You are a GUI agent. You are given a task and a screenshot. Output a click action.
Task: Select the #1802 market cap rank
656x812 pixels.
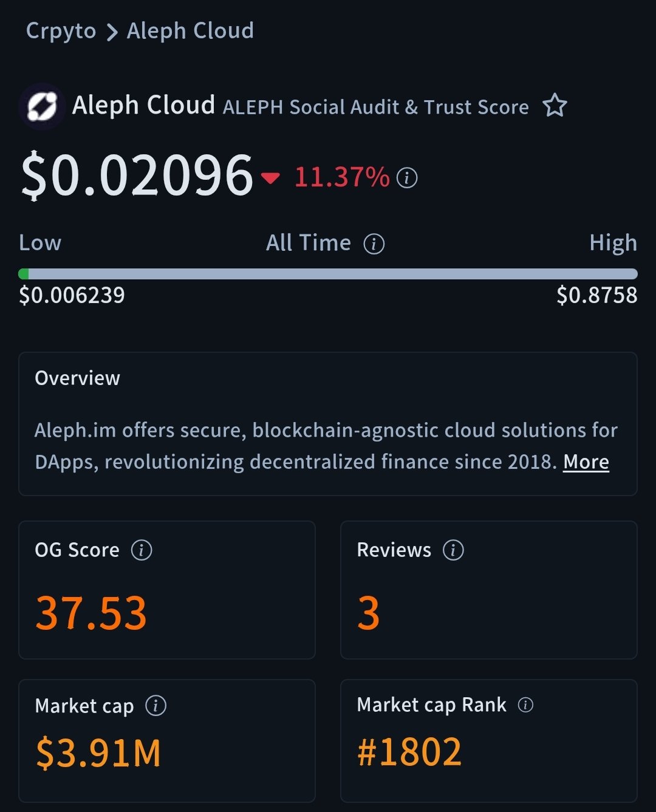[409, 752]
